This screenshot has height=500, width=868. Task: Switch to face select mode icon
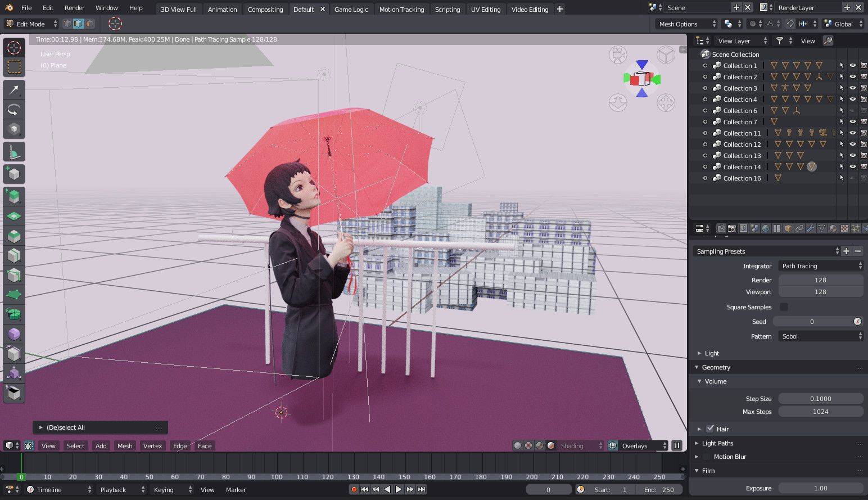[90, 24]
